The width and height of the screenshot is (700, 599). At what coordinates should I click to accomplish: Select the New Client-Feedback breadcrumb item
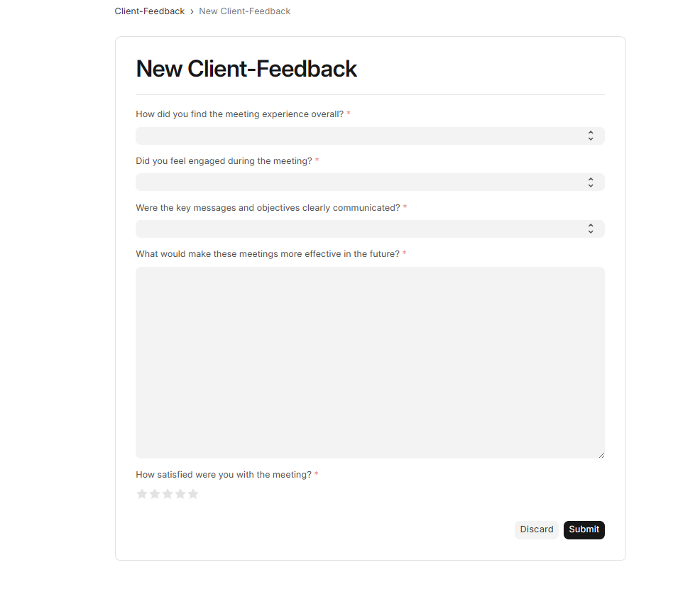244,11
